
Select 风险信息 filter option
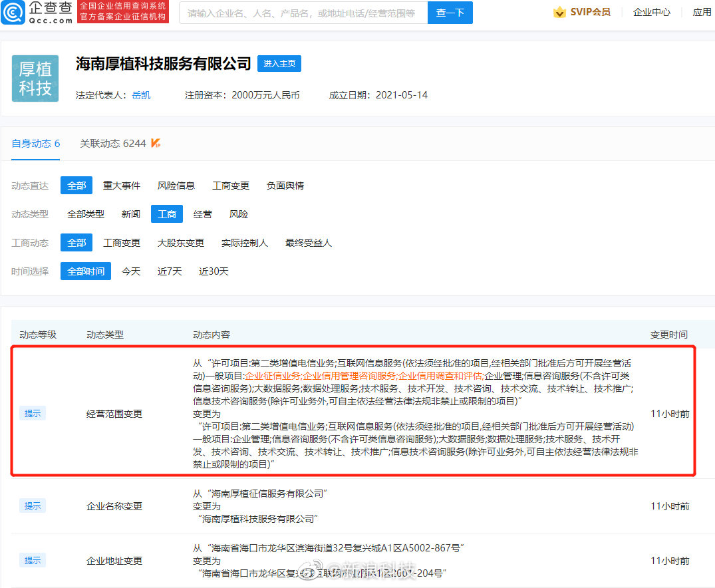click(x=176, y=186)
